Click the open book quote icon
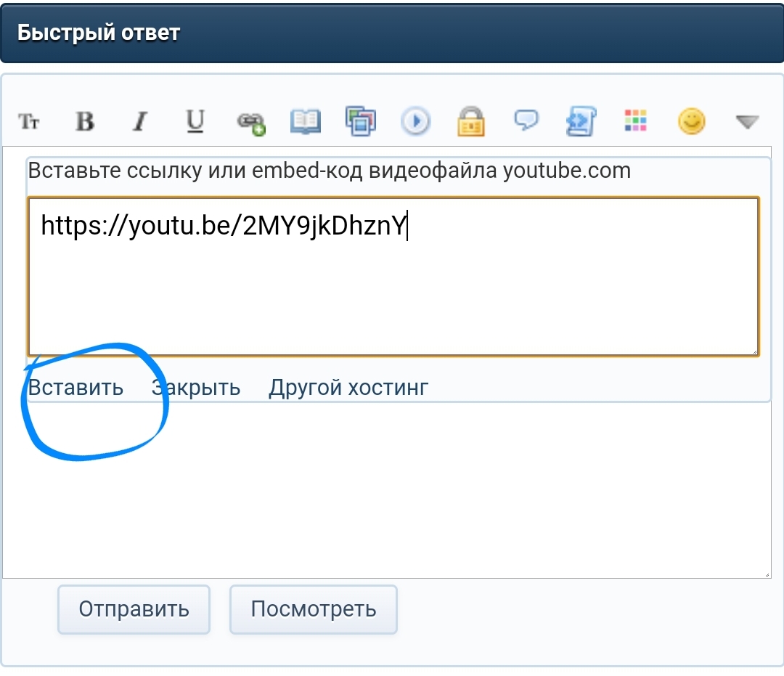Screen dimensions: 784x676 tap(306, 121)
